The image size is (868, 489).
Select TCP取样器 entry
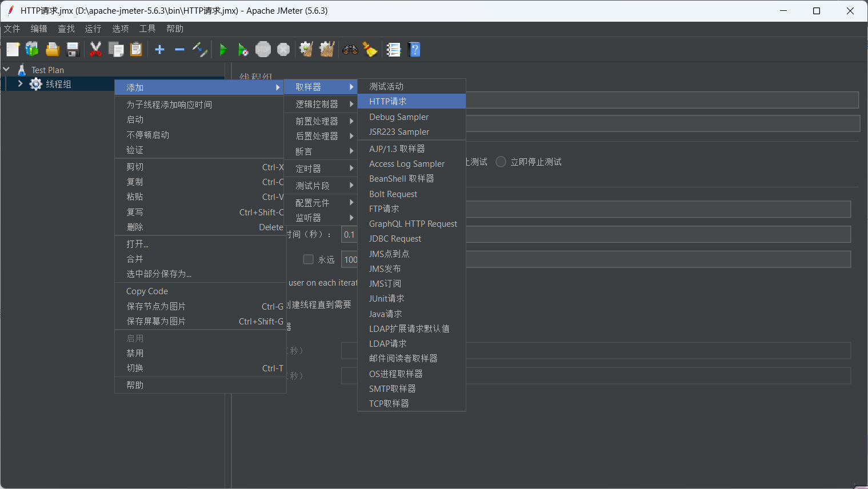[x=411, y=403]
